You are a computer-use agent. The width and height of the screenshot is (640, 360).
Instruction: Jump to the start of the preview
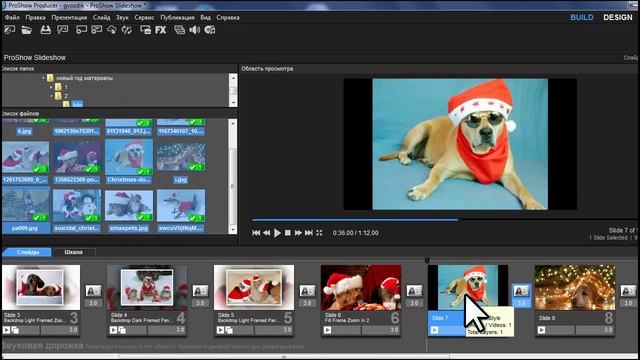point(256,233)
